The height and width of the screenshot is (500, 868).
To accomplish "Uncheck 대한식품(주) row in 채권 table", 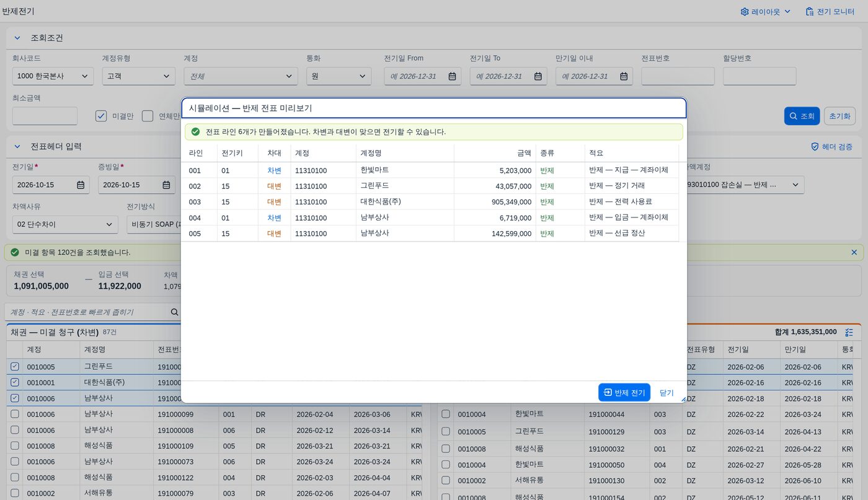I will [x=15, y=382].
